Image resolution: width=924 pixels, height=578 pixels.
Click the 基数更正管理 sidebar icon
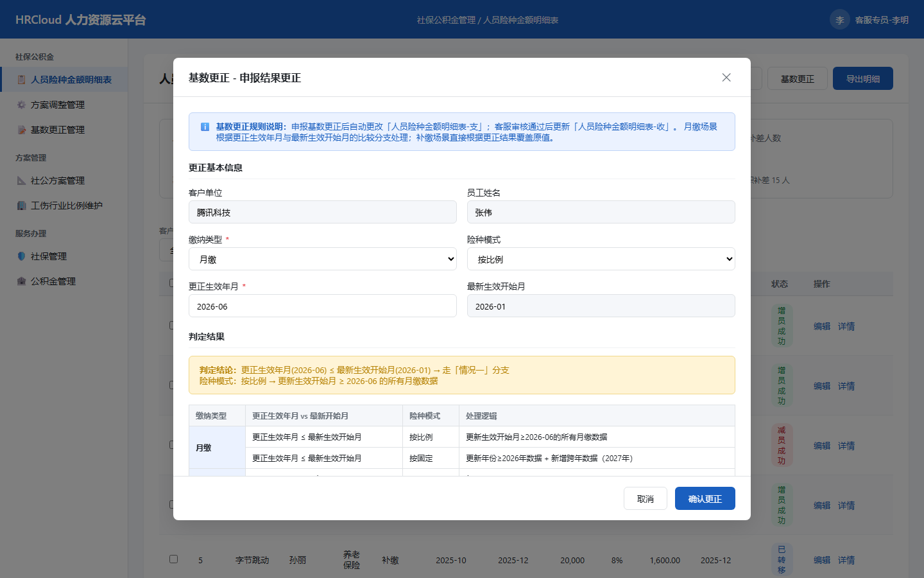pos(21,130)
